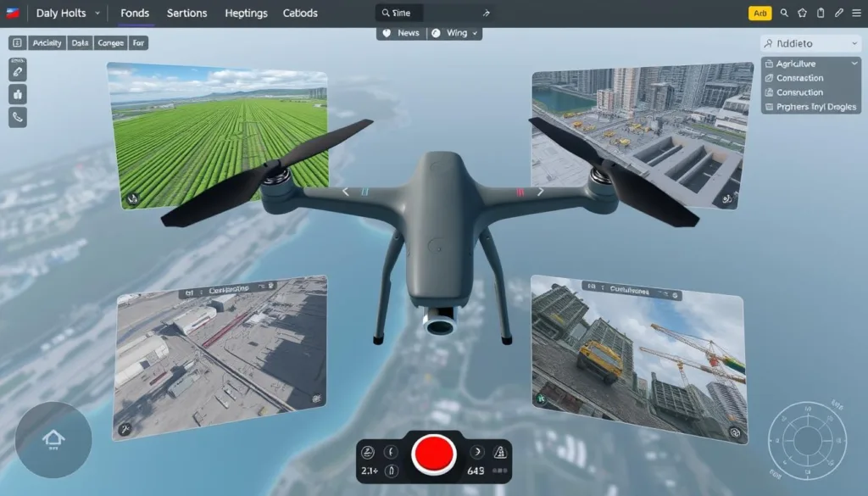The image size is (868, 496).
Task: Click the corner icon on the farmland view
Action: coord(132,198)
